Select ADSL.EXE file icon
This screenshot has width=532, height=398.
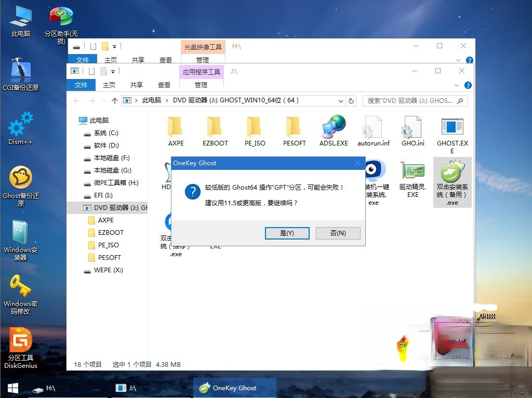(x=334, y=131)
